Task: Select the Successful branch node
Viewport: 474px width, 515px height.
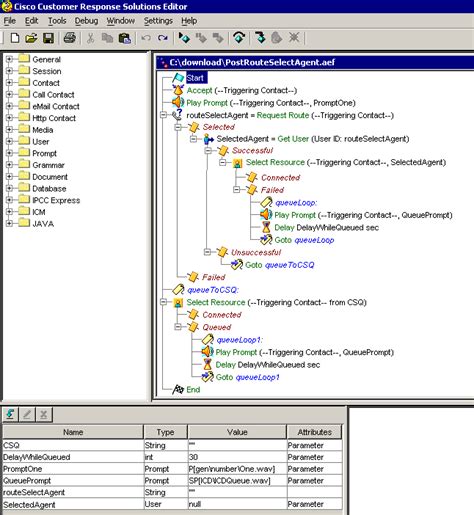Action: 252,150
